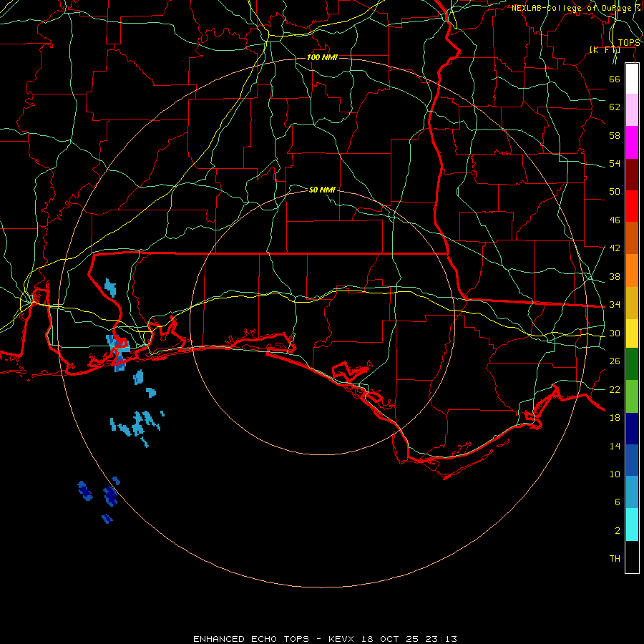This screenshot has height=644, width=644.
Task: Select the light pink legend swatch
Action: tap(632, 109)
